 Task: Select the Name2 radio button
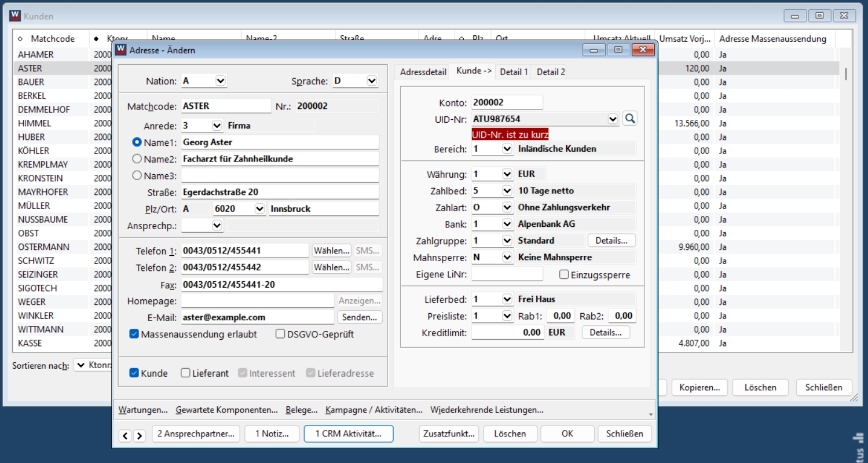pyautogui.click(x=137, y=159)
